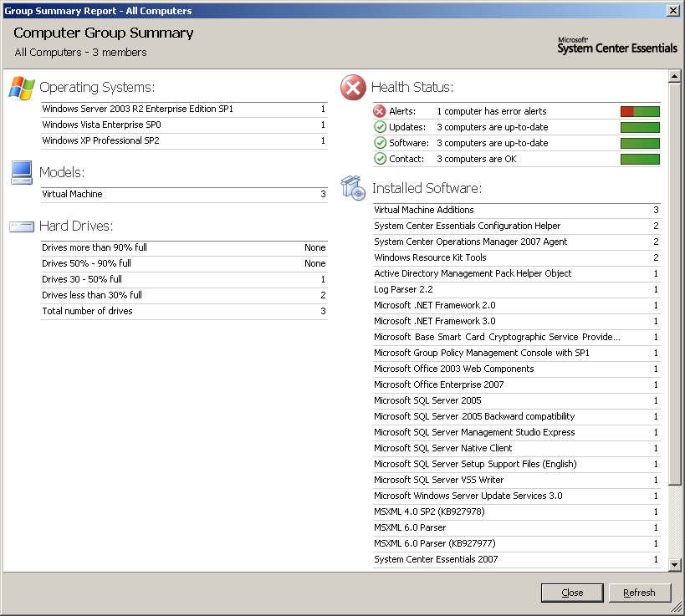This screenshot has width=685, height=616.
Task: Click the Alerts red-green status bar
Action: [x=640, y=111]
